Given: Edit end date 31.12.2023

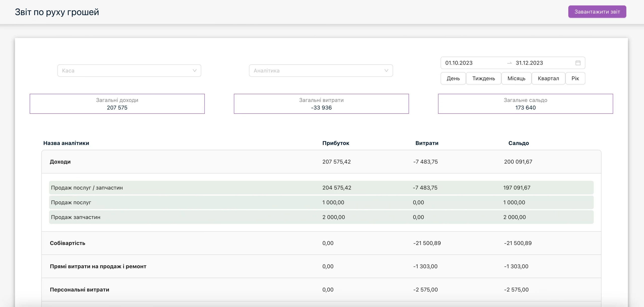Looking at the screenshot, I should 529,63.
